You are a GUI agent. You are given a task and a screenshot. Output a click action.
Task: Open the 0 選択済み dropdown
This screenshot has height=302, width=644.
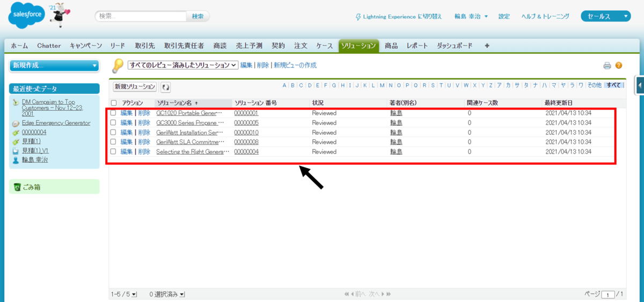tap(167, 294)
